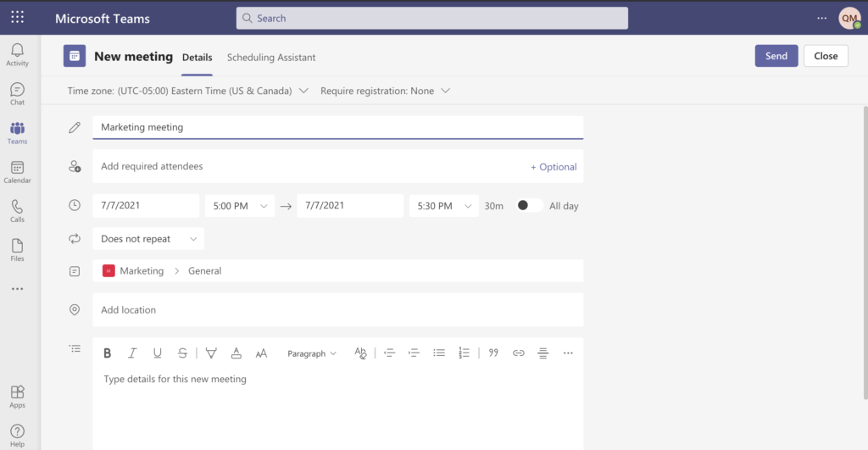
Task: Open settings and more ellipsis in header
Action: (x=822, y=19)
